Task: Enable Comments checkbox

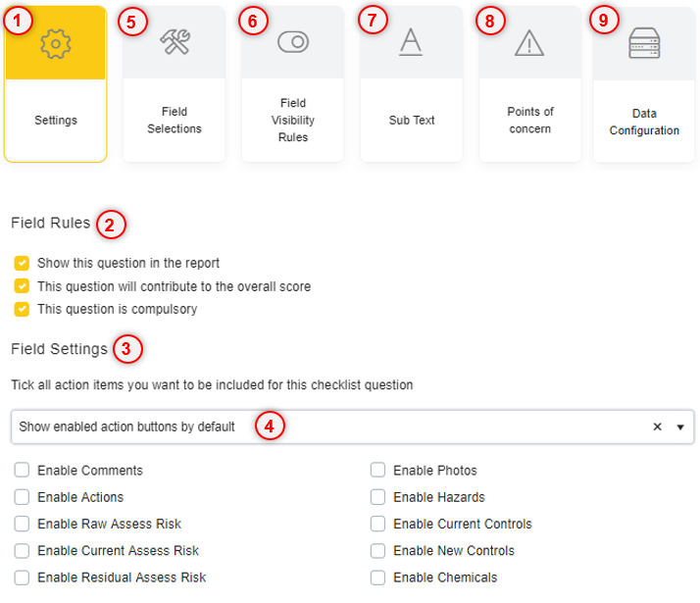Action: 22,471
